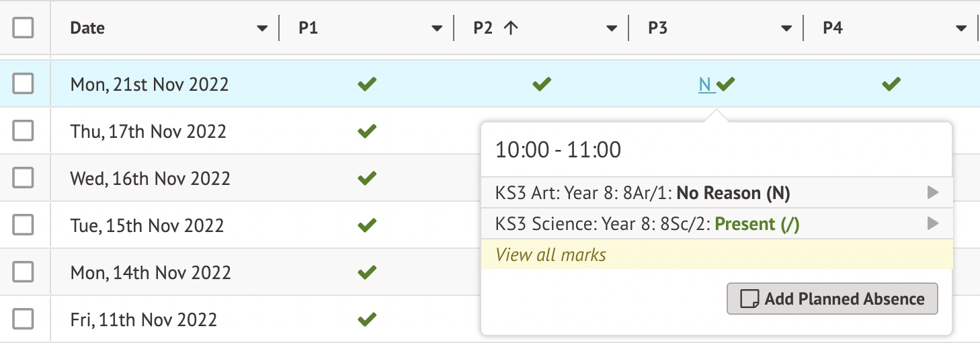Open the P3 column dropdown arrow
This screenshot has width=980, height=343.
point(786,29)
